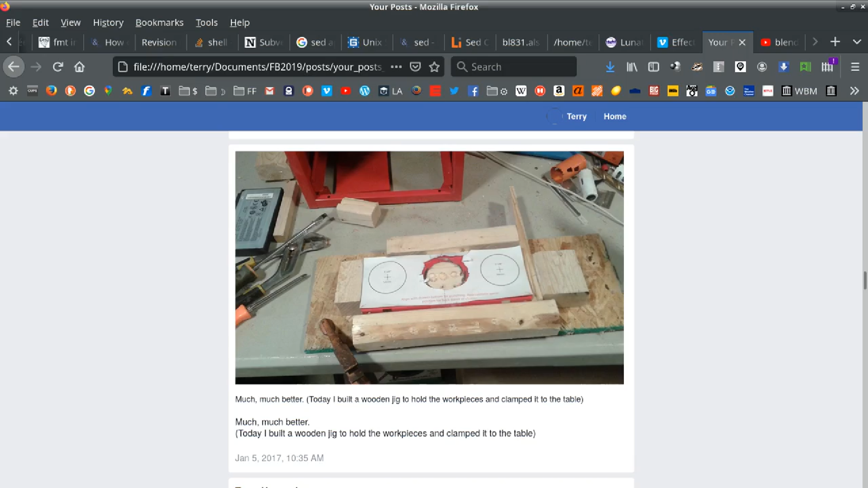
Task: Click in the Search input field
Action: point(520,67)
